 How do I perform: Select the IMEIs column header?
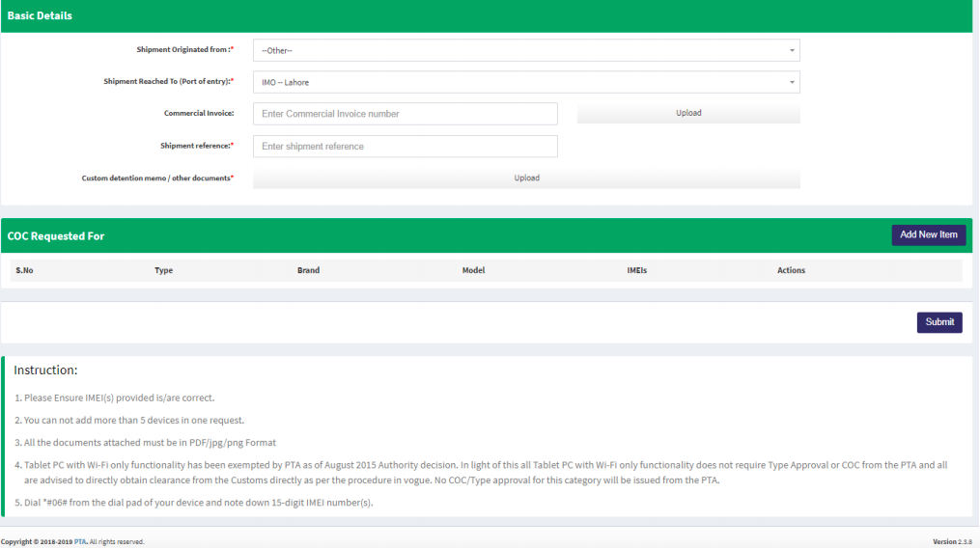636,270
